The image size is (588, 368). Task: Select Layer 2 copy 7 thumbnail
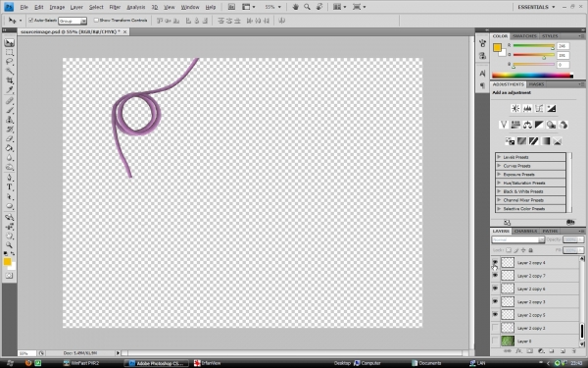click(508, 275)
